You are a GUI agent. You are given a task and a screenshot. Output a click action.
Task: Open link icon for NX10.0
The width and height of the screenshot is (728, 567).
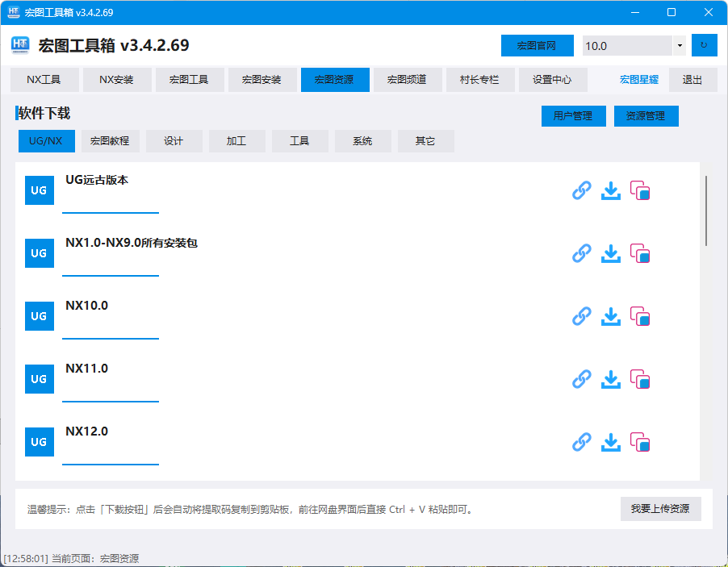point(581,316)
